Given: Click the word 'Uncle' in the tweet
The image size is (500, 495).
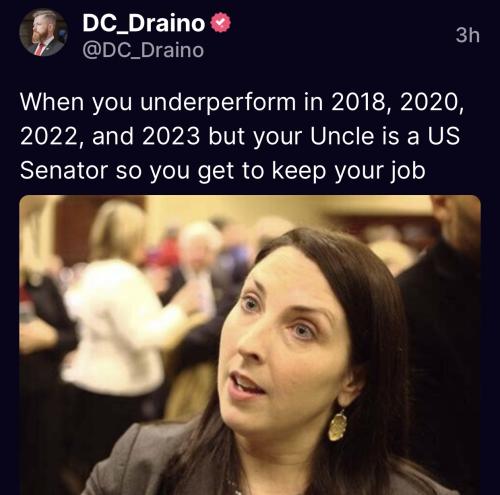Looking at the screenshot, I should pos(342,136).
